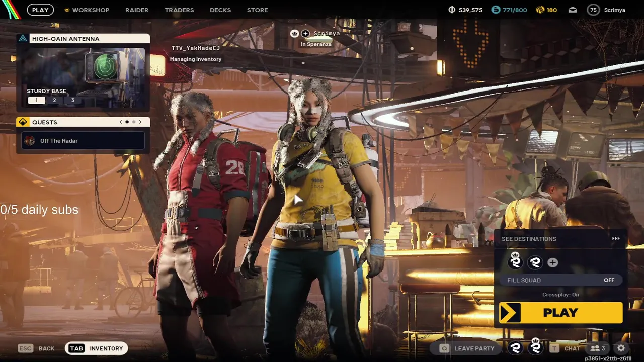Select the first quest page dot
Image resolution: width=644 pixels, height=362 pixels.
[x=127, y=122]
